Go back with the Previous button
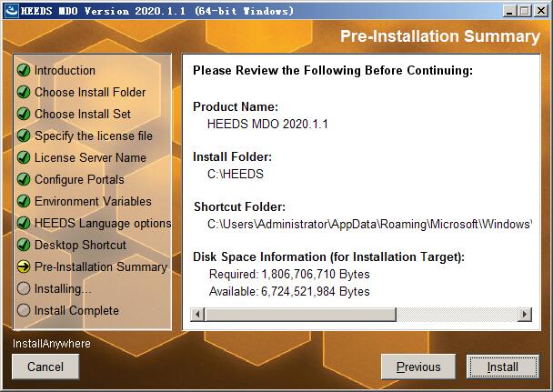Screen dimensions: 553x392 tap(418, 367)
